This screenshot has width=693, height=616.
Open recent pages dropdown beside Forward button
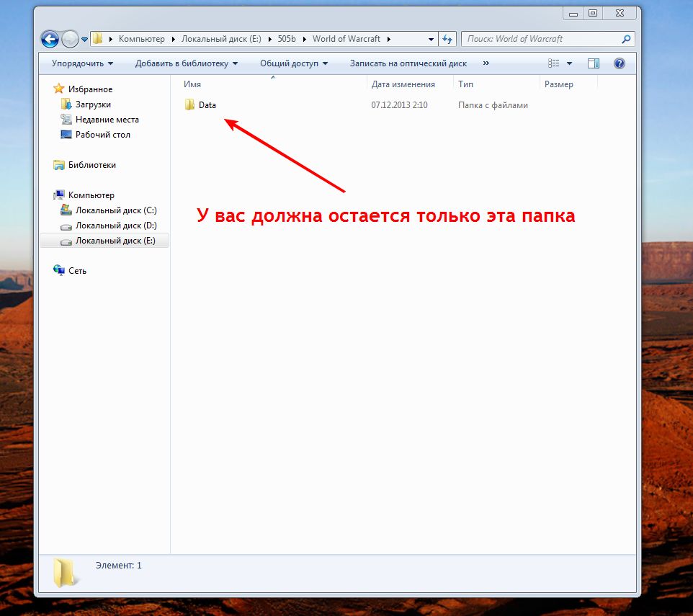click(x=84, y=40)
